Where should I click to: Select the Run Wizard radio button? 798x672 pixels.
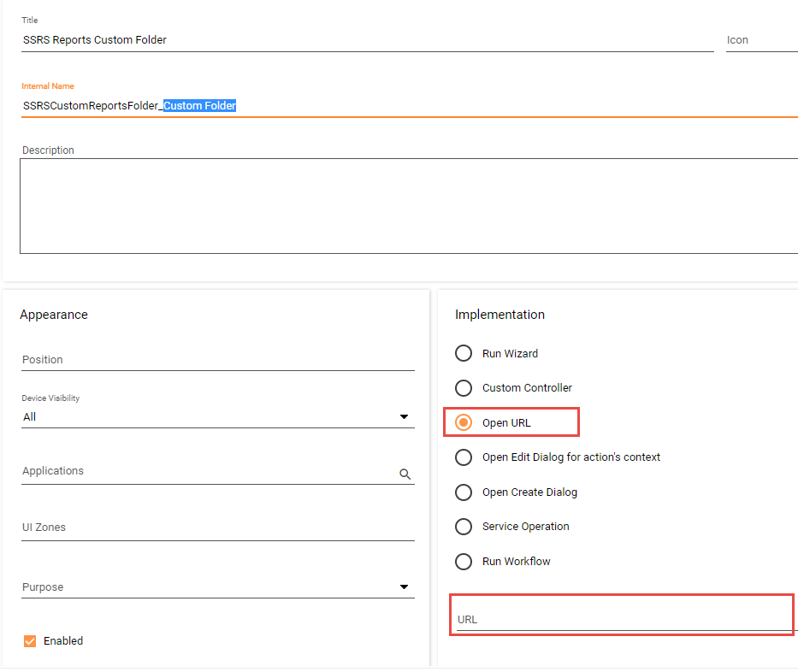click(464, 353)
